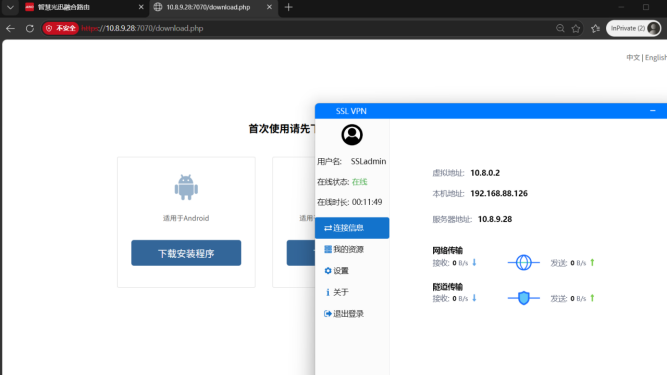Click the 我的资源 grid icon
667x376 pixels.
328,249
